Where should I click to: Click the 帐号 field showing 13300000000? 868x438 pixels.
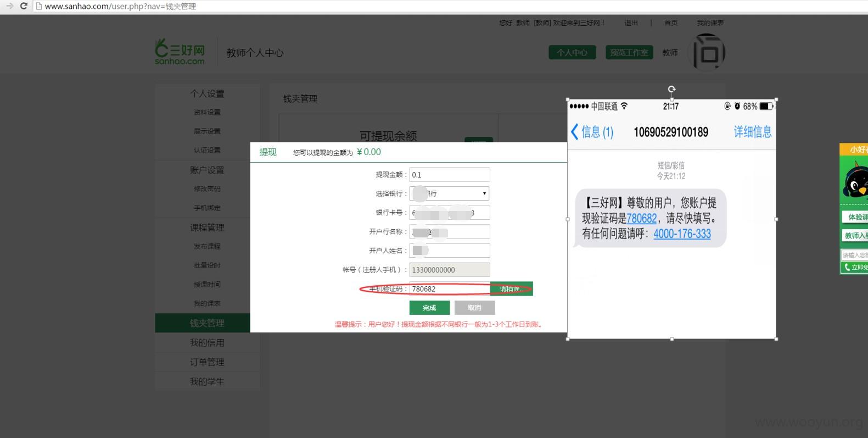click(450, 270)
